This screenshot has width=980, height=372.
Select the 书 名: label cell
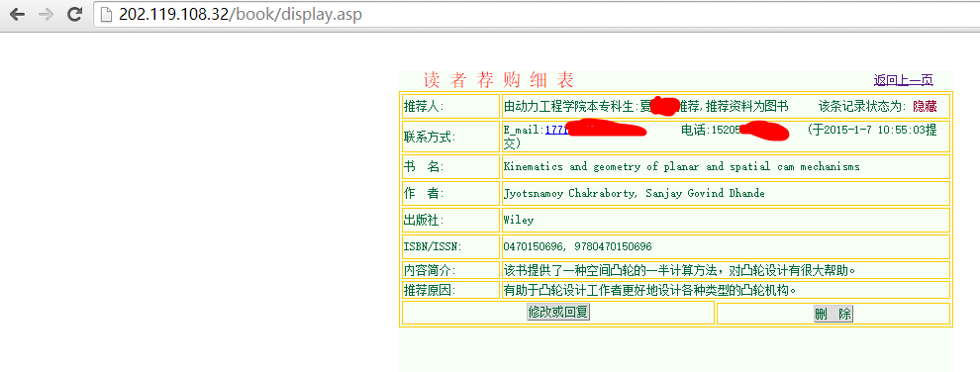450,166
